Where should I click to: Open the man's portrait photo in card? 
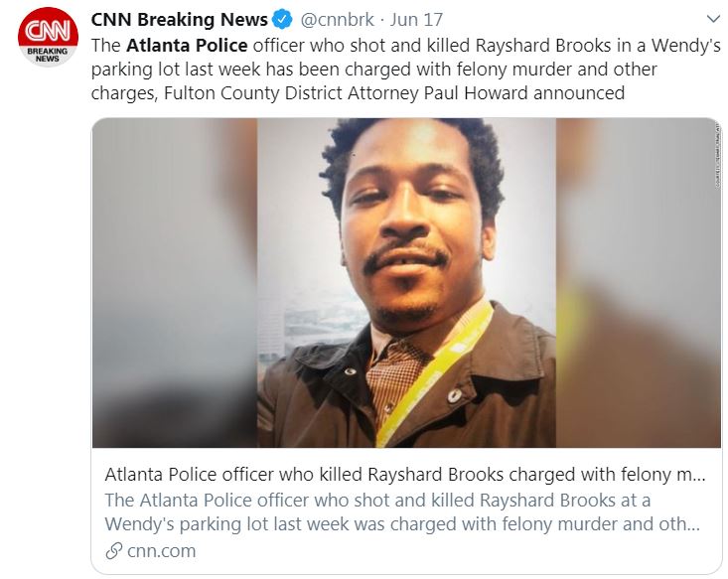tap(406, 283)
